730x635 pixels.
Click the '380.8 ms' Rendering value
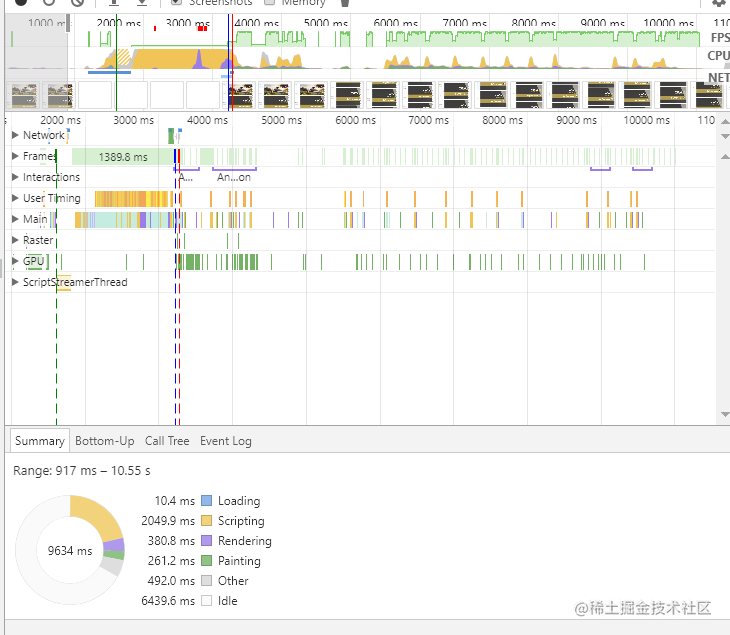[171, 541]
